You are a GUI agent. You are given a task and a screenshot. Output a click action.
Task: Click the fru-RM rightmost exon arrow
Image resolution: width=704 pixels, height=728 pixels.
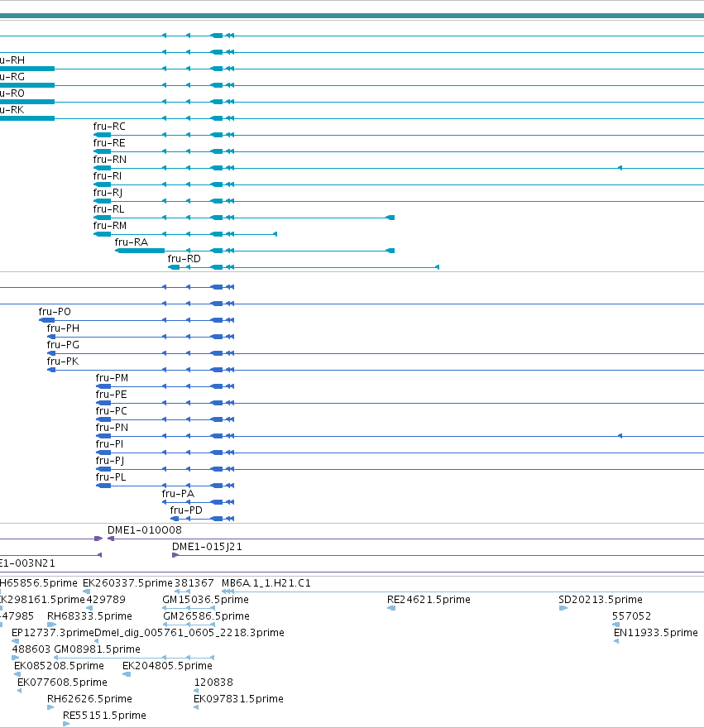(x=275, y=234)
